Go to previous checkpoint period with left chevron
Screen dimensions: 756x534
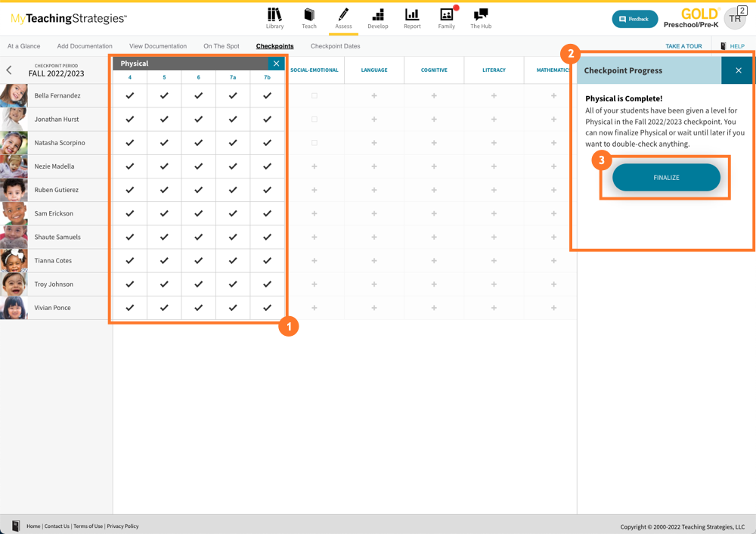pos(9,70)
